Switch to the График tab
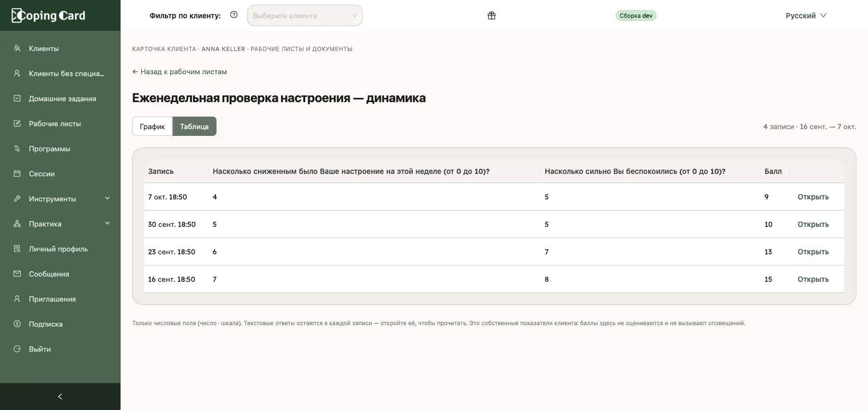The height and width of the screenshot is (410, 868). click(x=152, y=126)
